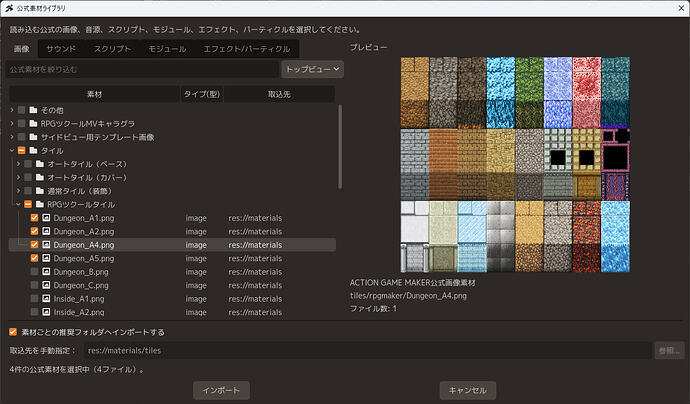Image resolution: width=690 pixels, height=404 pixels.
Task: Check the Inside_A2.png checkbox
Action: pyautogui.click(x=34, y=312)
